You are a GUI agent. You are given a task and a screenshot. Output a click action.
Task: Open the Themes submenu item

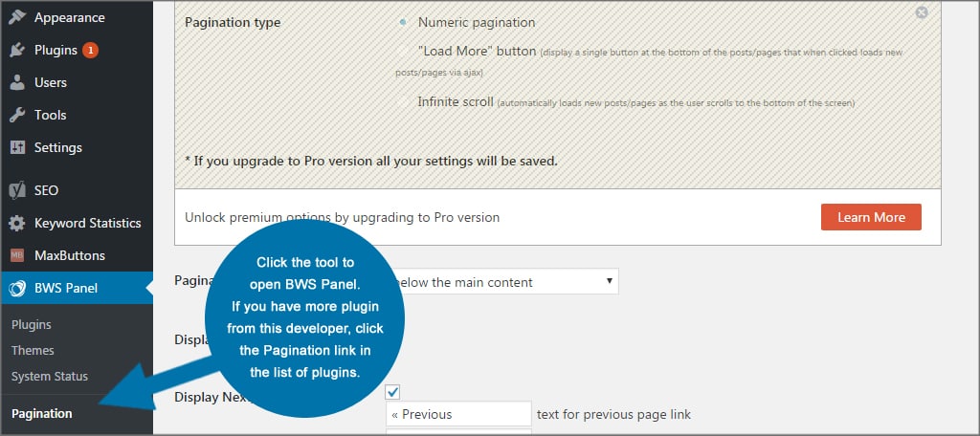pos(33,350)
